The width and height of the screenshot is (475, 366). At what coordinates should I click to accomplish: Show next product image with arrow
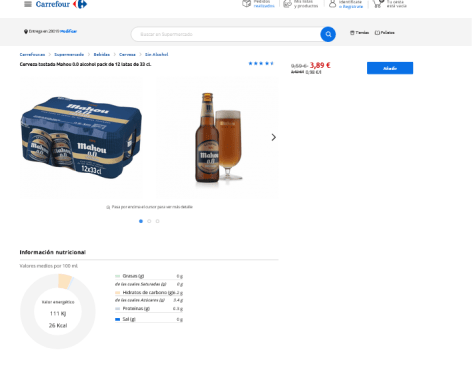[x=274, y=137]
